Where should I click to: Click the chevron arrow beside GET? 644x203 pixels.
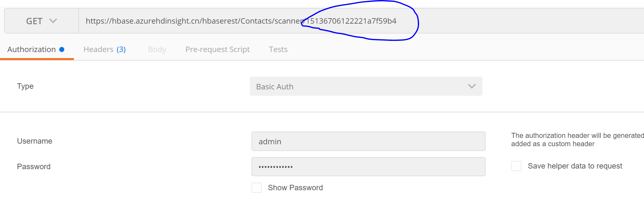click(53, 21)
